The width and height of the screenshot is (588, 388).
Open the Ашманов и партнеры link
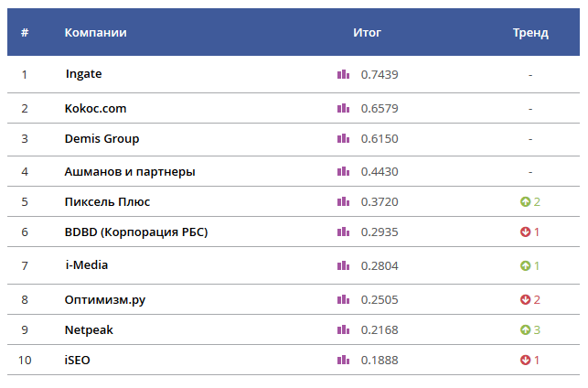point(130,172)
